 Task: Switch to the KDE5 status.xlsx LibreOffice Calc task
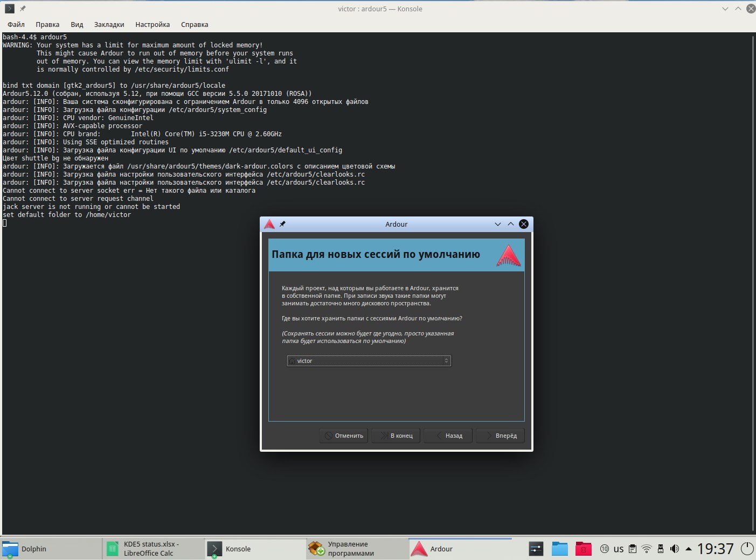click(x=154, y=549)
